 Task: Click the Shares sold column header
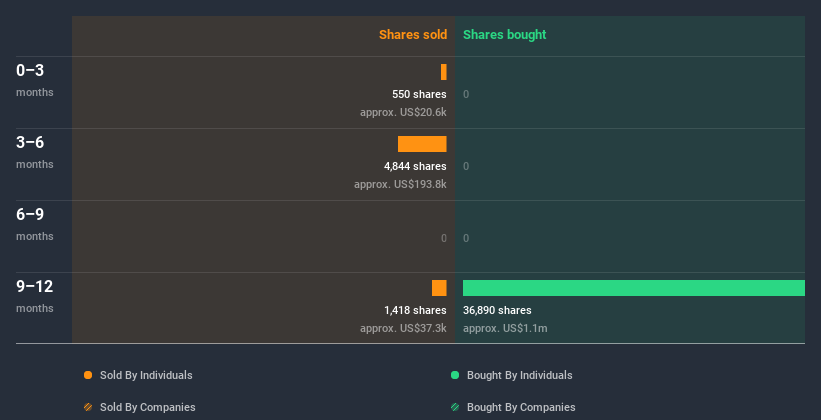(x=413, y=35)
